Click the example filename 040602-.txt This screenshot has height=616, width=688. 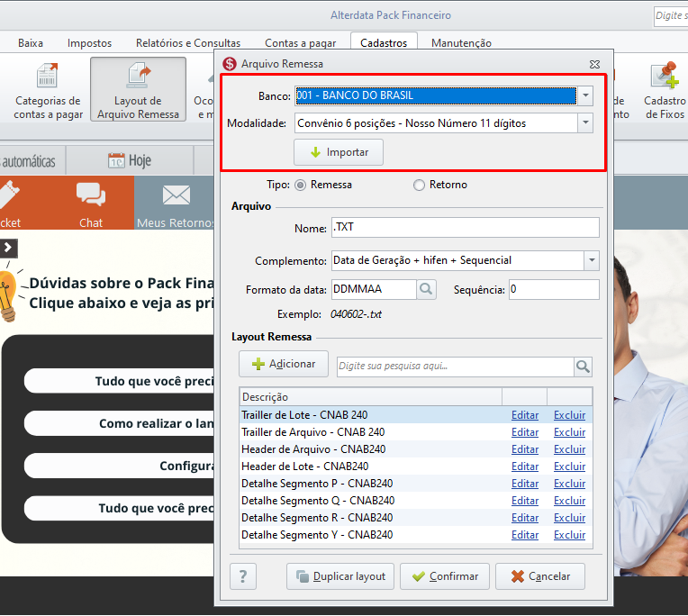tap(356, 314)
